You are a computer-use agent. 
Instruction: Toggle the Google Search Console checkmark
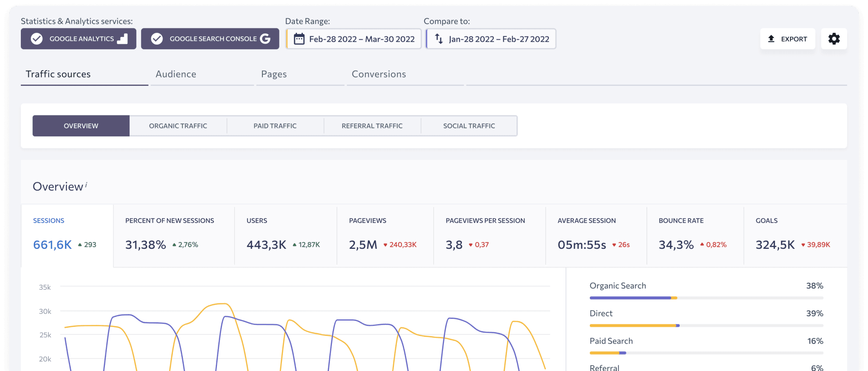click(157, 39)
